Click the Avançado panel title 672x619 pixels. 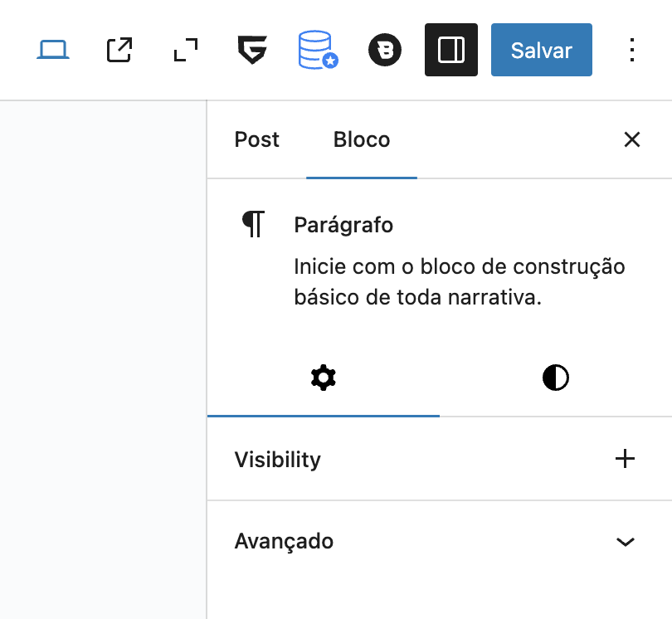(x=284, y=541)
